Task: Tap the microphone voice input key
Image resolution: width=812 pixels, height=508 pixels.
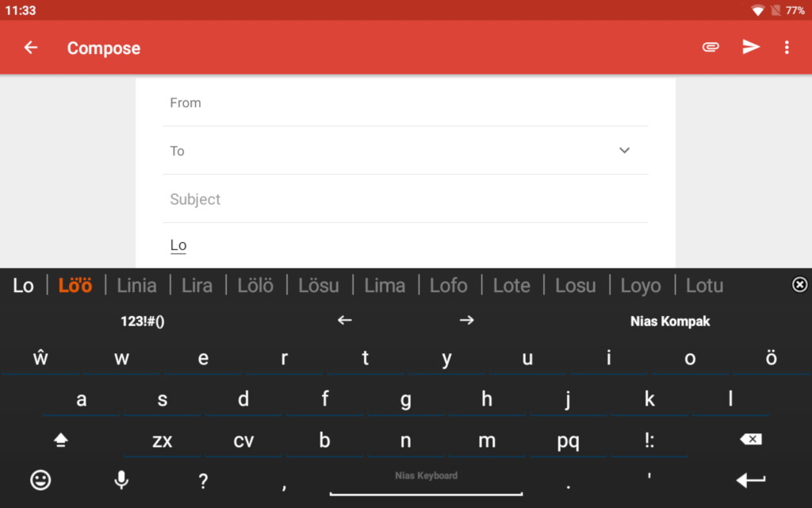Action: pyautogui.click(x=121, y=479)
